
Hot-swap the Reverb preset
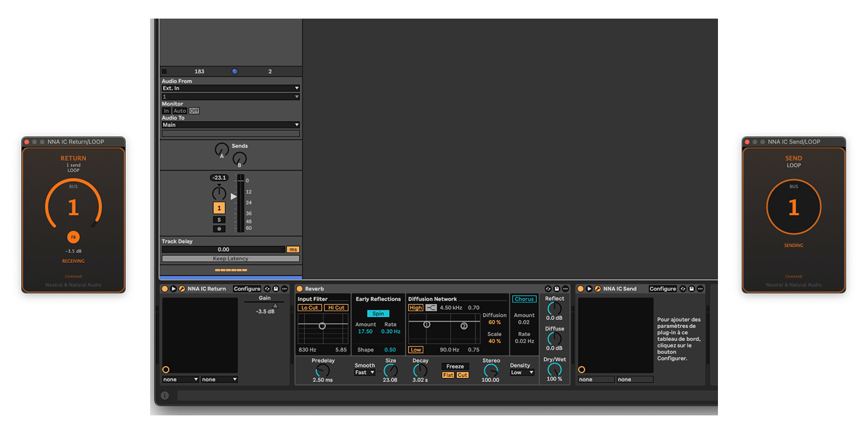(x=548, y=289)
